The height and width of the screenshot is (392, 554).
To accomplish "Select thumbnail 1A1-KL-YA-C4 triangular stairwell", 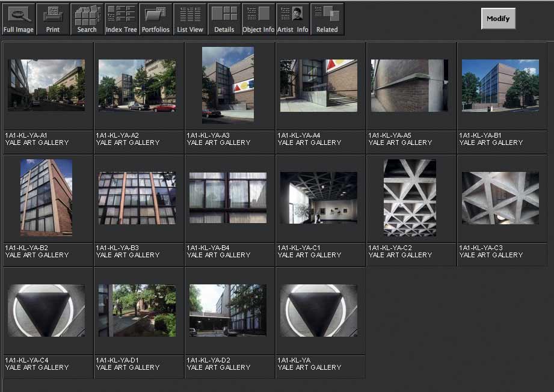I will (x=46, y=310).
